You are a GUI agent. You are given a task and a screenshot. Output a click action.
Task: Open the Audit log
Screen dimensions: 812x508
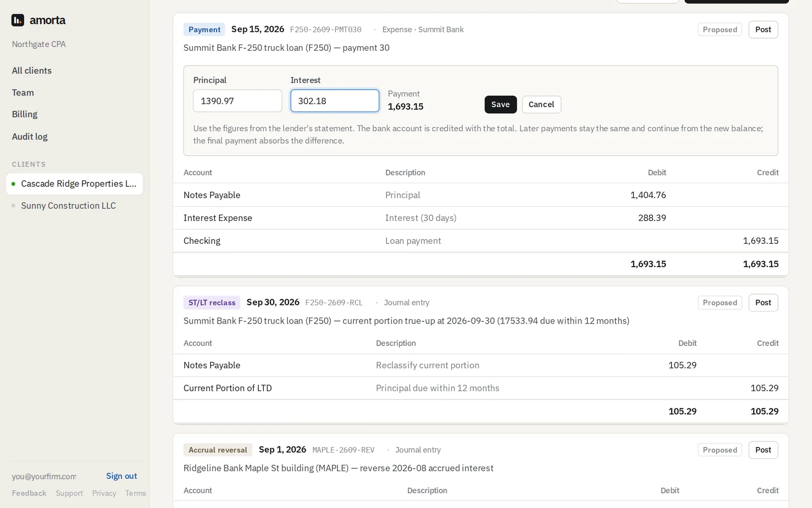click(29, 137)
